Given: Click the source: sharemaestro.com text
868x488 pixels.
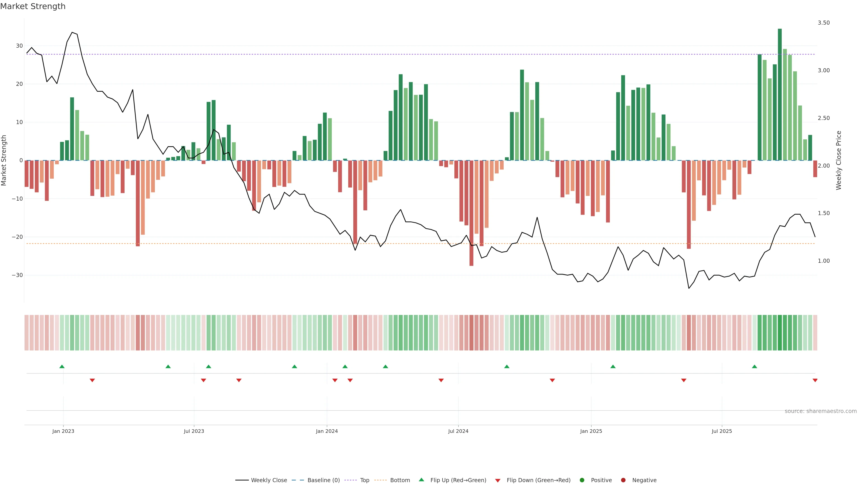Looking at the screenshot, I should click(x=821, y=411).
